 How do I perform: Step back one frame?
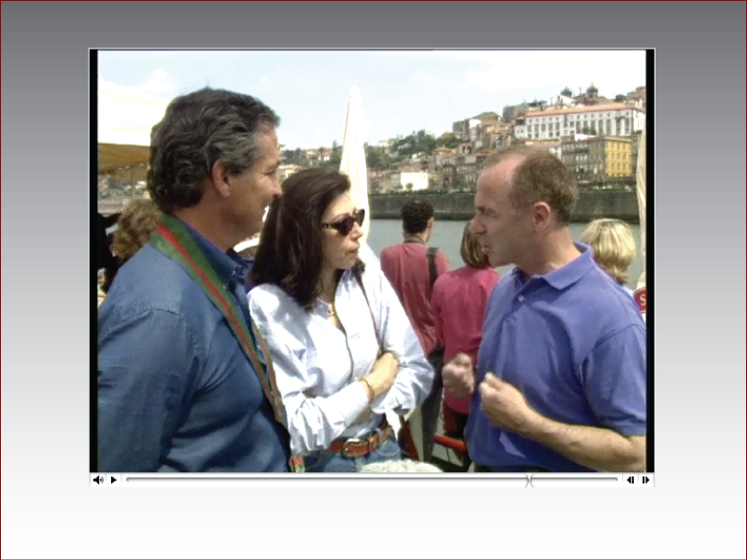pyautogui.click(x=630, y=480)
